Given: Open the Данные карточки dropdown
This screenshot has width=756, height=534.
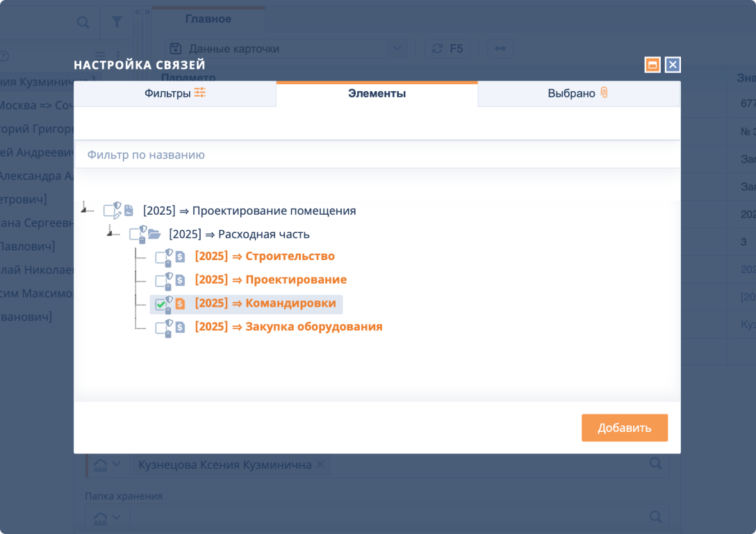Looking at the screenshot, I should click(x=396, y=49).
